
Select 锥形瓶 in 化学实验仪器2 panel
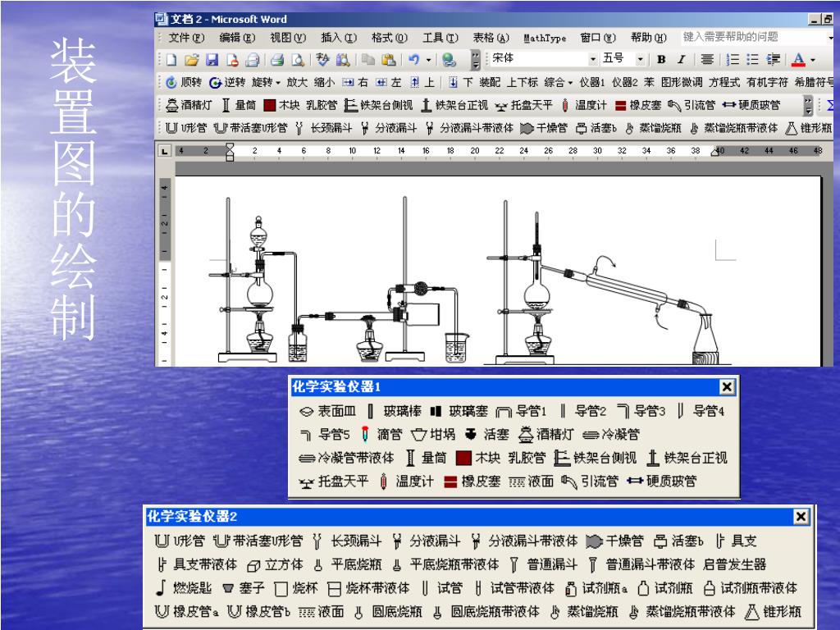coord(774,611)
